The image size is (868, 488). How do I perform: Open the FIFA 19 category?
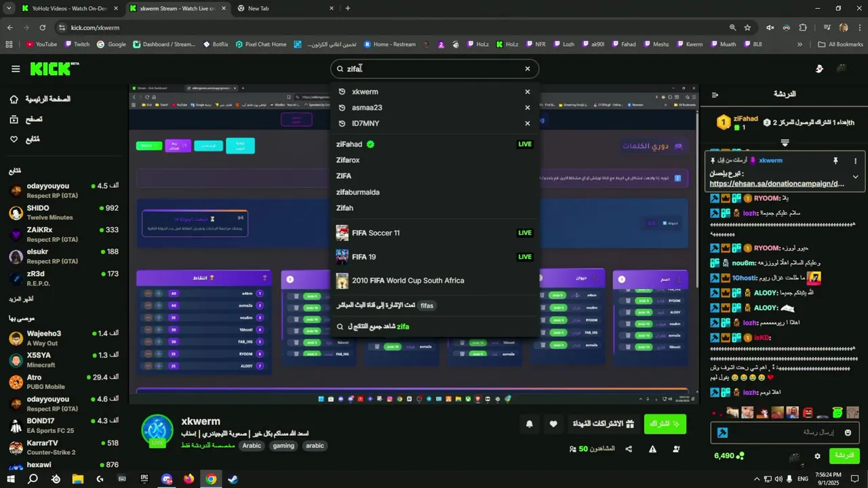pos(434,257)
